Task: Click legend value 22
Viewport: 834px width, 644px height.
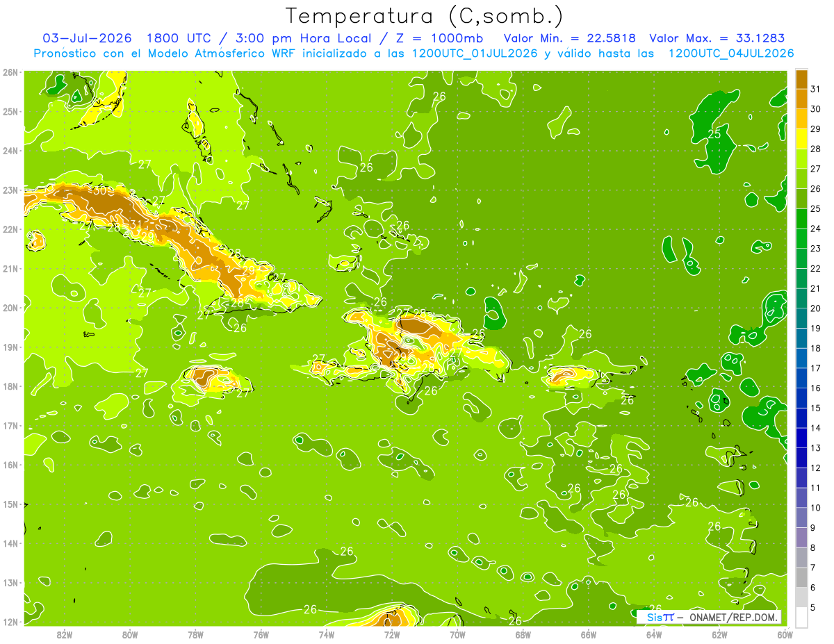Action: [x=816, y=268]
